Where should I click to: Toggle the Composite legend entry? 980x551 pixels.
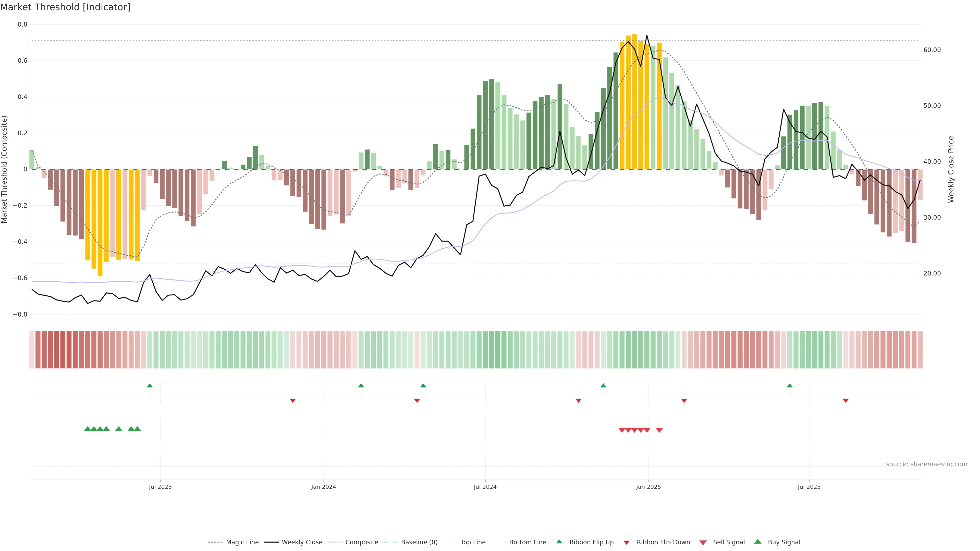(361, 542)
